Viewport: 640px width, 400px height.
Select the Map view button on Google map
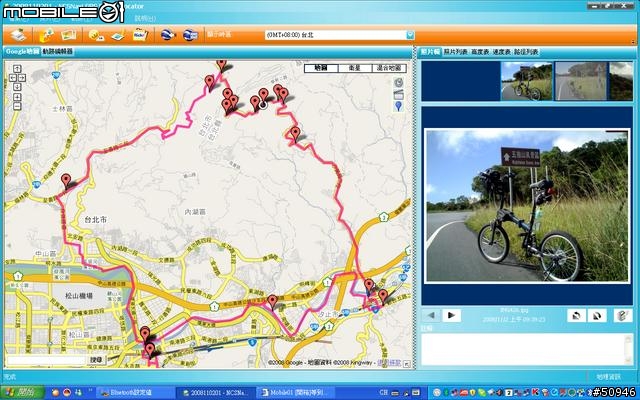pos(321,68)
